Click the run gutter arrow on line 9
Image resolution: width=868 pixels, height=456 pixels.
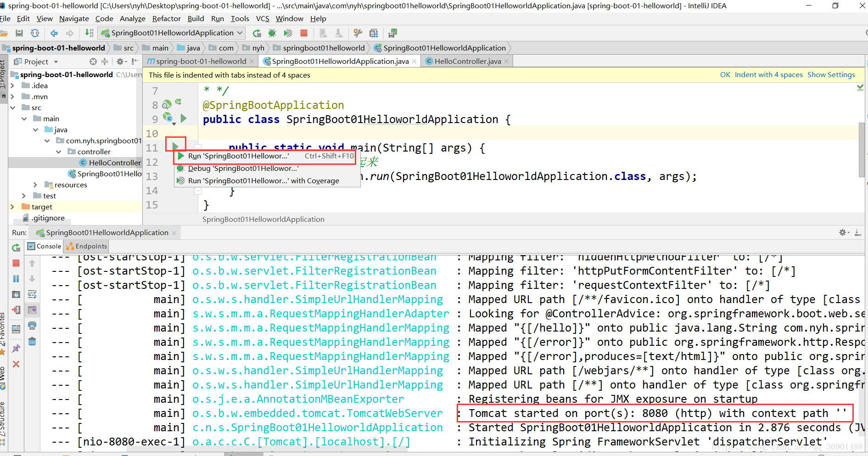pyautogui.click(x=184, y=118)
